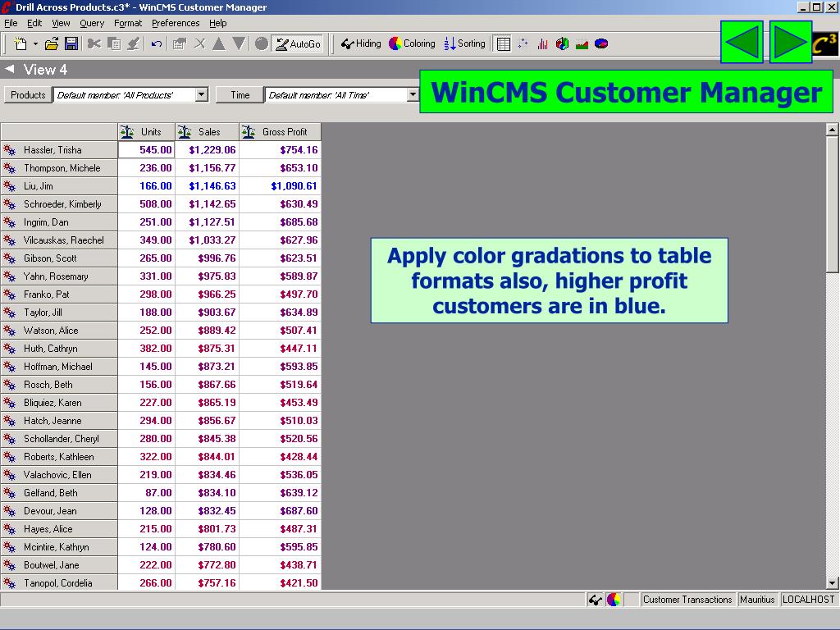Click the icon beside Rosch, Beth
The width and height of the screenshot is (840, 630).
click(10, 385)
